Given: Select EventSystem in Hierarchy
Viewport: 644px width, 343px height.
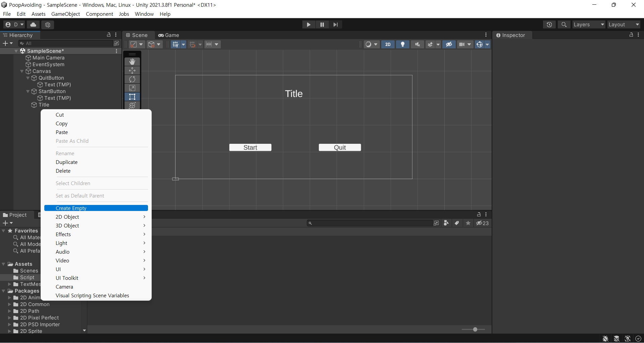Looking at the screenshot, I should (x=48, y=65).
